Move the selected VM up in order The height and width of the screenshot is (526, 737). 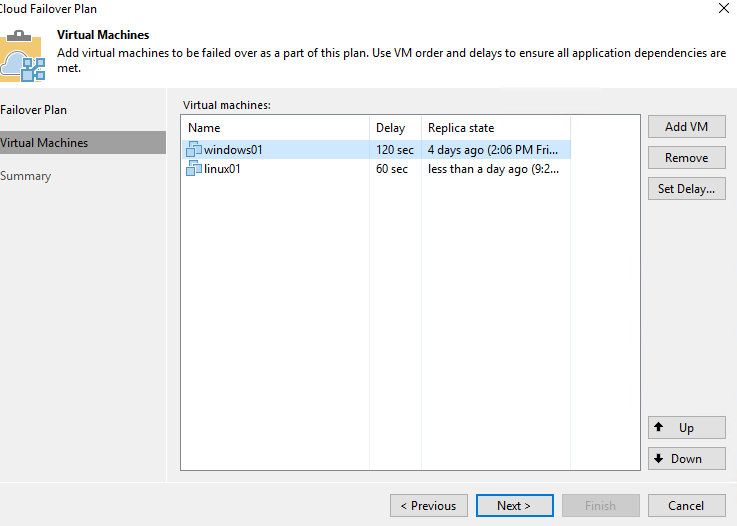pyautogui.click(x=686, y=428)
